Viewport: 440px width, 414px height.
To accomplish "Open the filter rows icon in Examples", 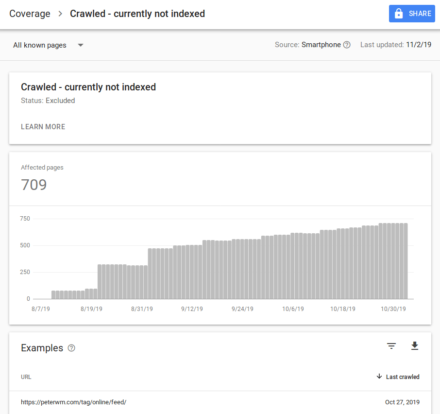I will (391, 346).
